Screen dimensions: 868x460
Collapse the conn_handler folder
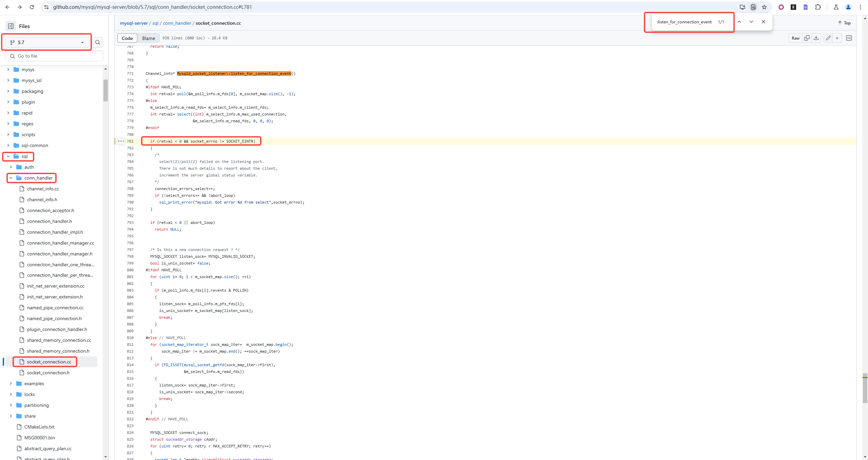[11, 178]
